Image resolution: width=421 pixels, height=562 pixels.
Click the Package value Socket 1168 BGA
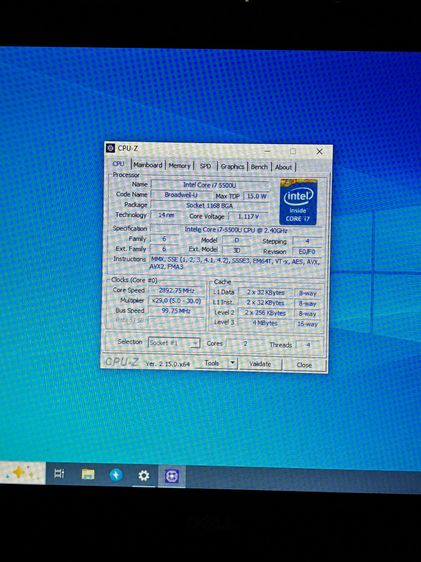[210, 205]
